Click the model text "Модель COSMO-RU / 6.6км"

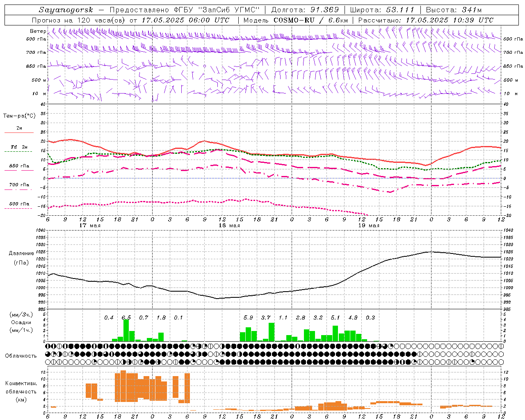pyautogui.click(x=296, y=20)
